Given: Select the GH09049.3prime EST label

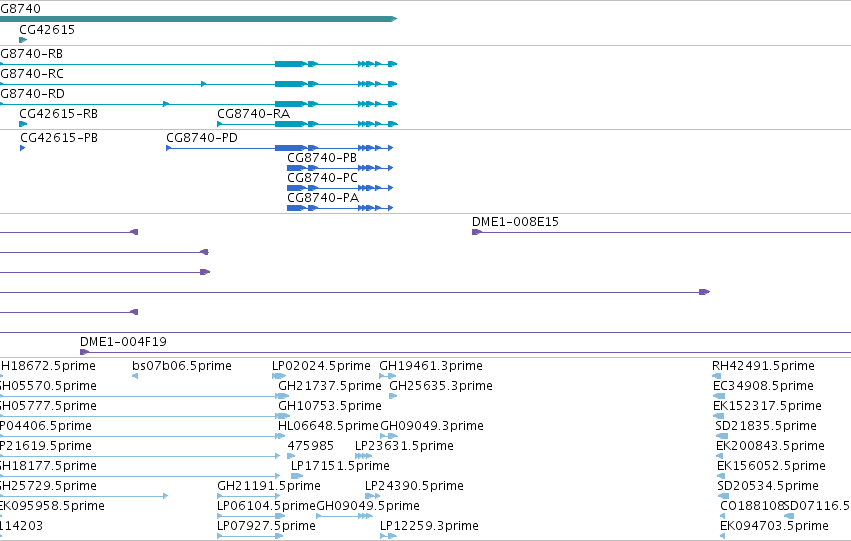Looking at the screenshot, I should pos(432,426).
